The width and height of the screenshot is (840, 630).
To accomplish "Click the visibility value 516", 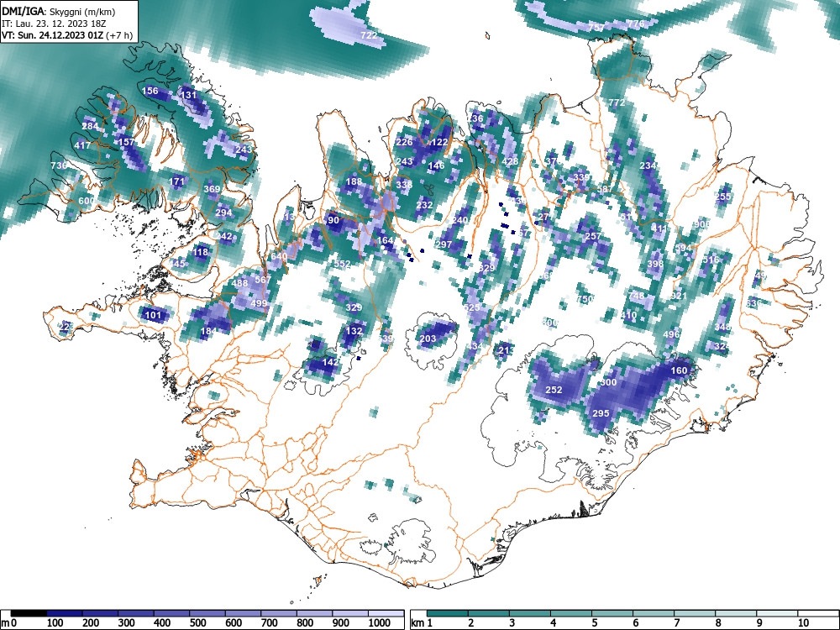I will coord(711,260).
